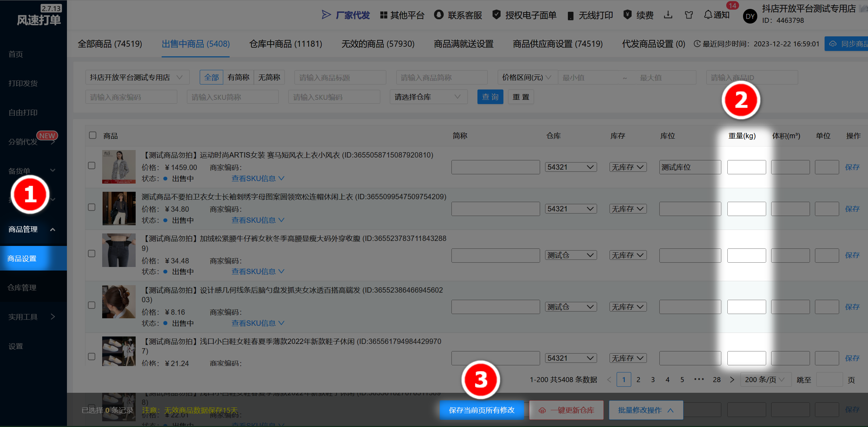
Task: Click the 查询 search button
Action: [490, 97]
